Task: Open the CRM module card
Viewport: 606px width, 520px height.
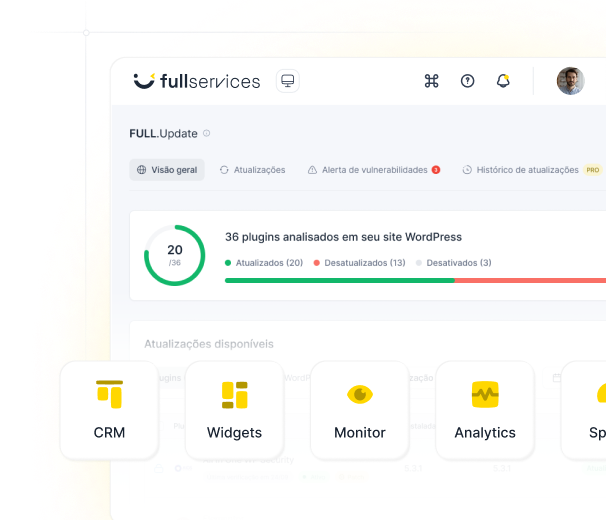Action: coord(109,410)
